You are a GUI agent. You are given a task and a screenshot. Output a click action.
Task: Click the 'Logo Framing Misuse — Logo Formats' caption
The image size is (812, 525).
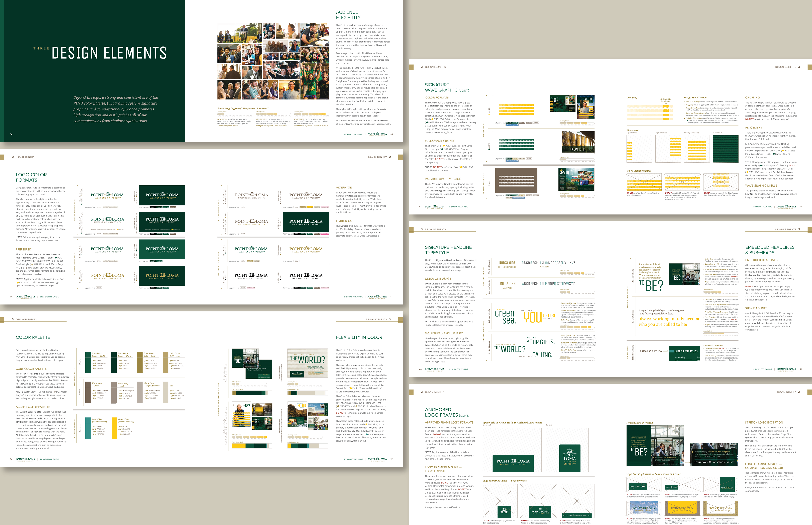(504, 481)
